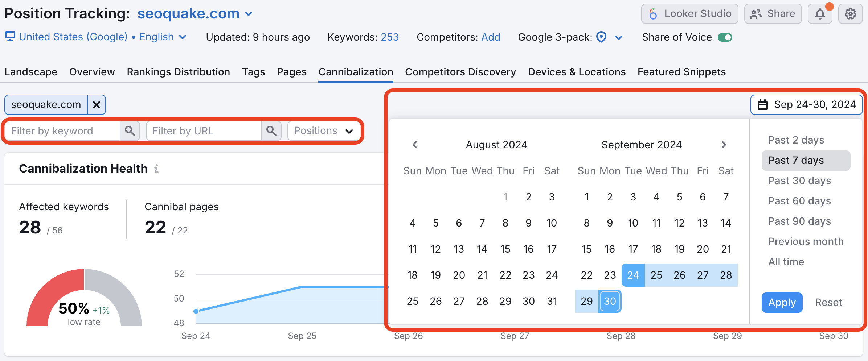Open the United States (Google) English location dropdown
Screen dimensions: 868x361
tap(96, 37)
